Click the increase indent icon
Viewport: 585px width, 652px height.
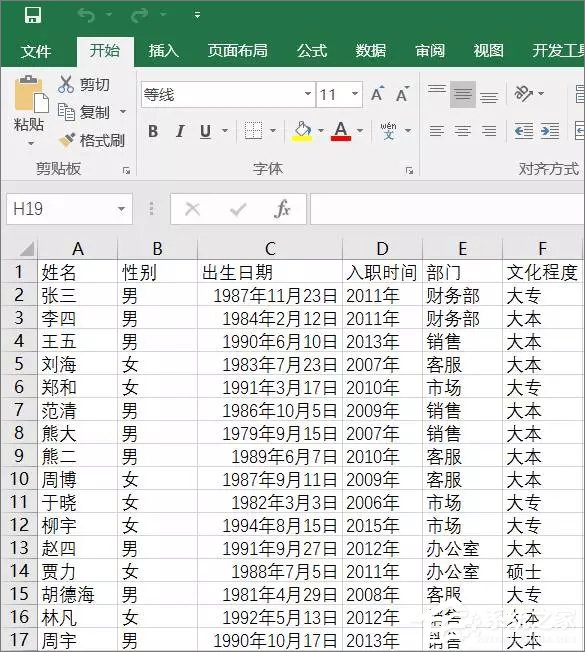tap(550, 131)
